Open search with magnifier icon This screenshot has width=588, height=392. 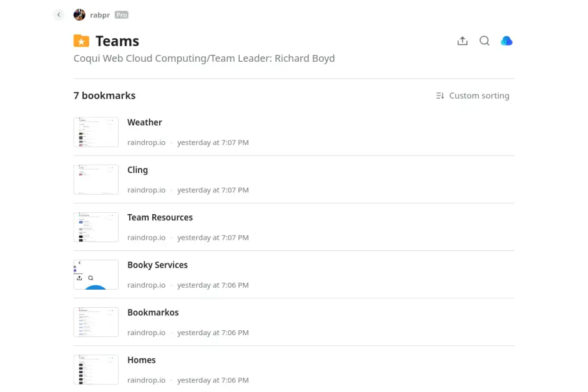tap(484, 41)
